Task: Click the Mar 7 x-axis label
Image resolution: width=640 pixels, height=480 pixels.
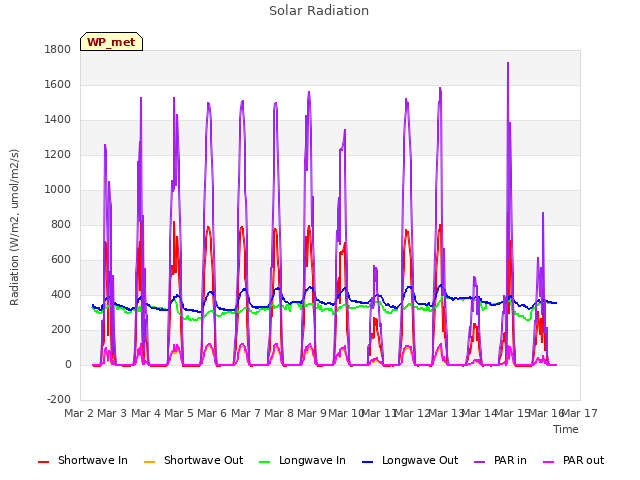Action: click(x=246, y=413)
